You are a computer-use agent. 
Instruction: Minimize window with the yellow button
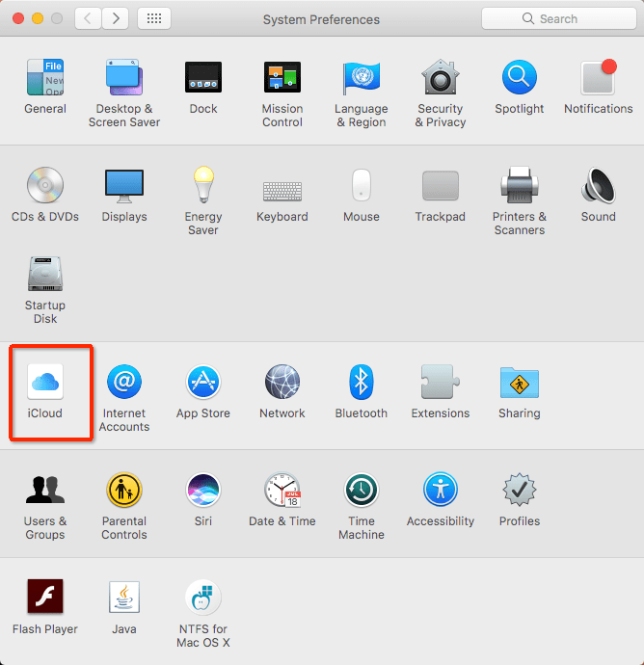(x=38, y=18)
